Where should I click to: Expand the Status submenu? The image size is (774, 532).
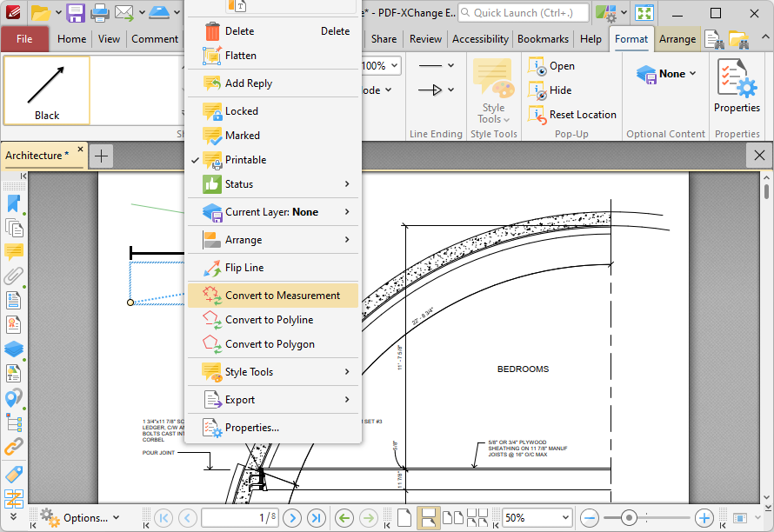tap(272, 184)
